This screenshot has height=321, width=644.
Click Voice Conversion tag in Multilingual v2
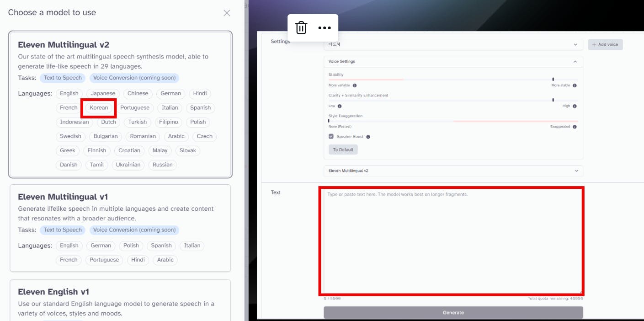(134, 78)
